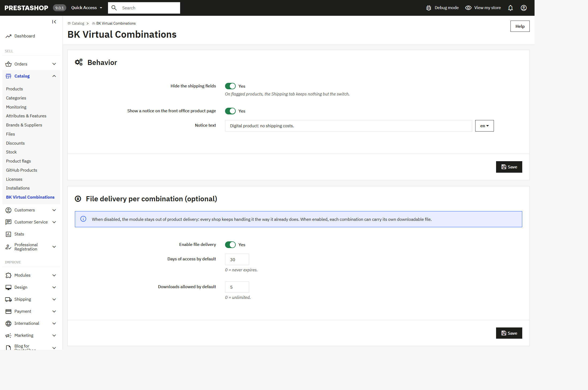The width and height of the screenshot is (588, 390).
Task: Open the Quick Access dropdown
Action: pos(87,8)
